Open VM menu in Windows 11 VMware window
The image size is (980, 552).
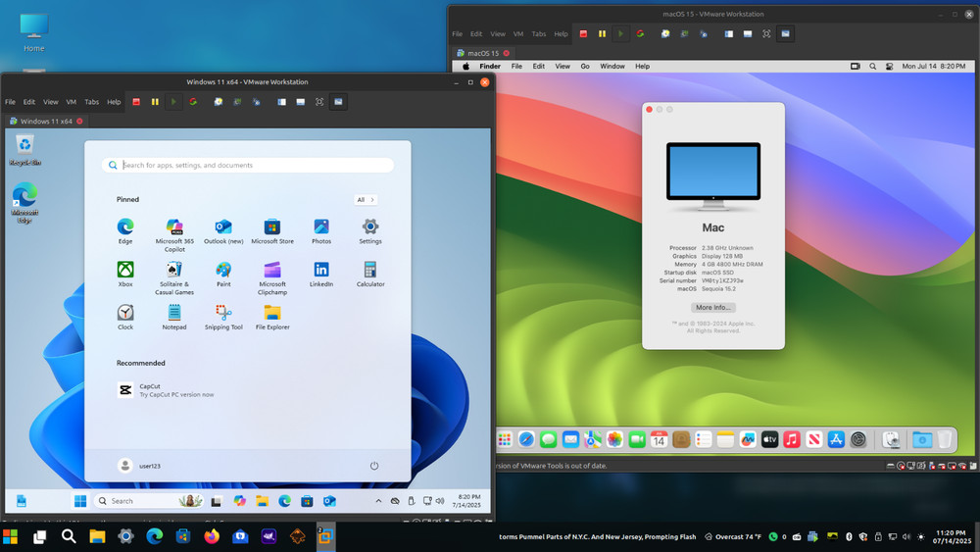pos(72,102)
